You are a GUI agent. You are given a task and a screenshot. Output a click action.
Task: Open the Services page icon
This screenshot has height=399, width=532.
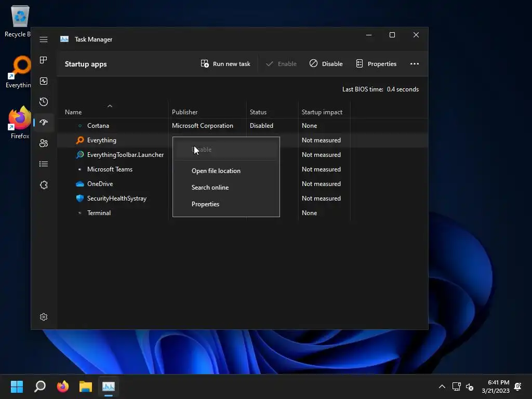point(44,185)
